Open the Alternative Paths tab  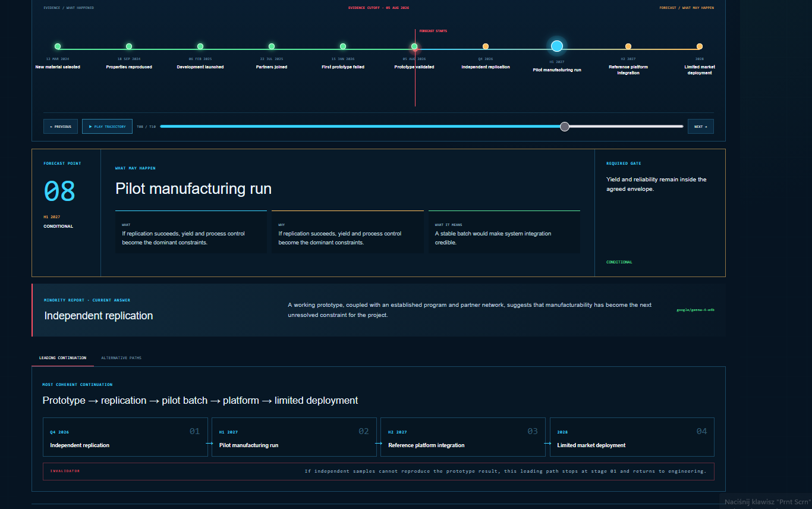pos(121,358)
